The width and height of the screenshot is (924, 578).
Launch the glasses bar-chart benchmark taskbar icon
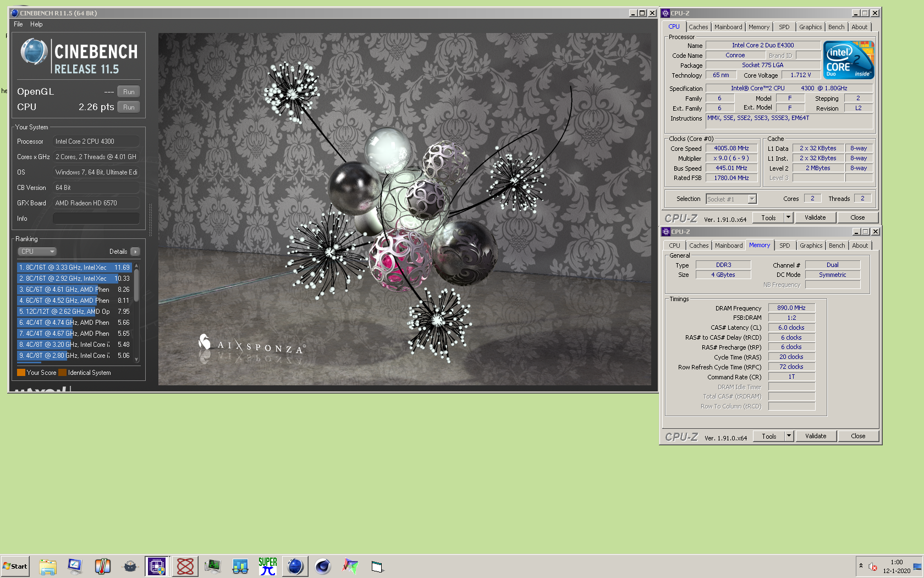pyautogui.click(x=240, y=566)
